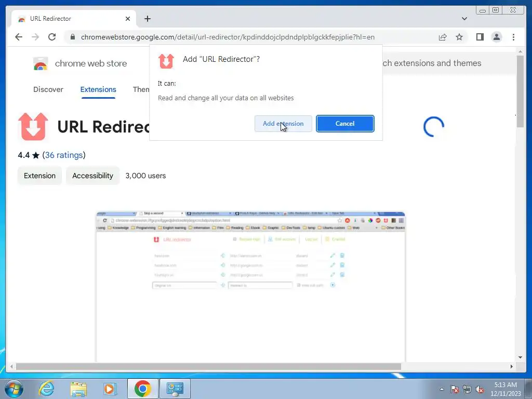Viewport: 532px width, 399px height.
Task: Click the large URL Redirector extension icon
Action: [33, 127]
